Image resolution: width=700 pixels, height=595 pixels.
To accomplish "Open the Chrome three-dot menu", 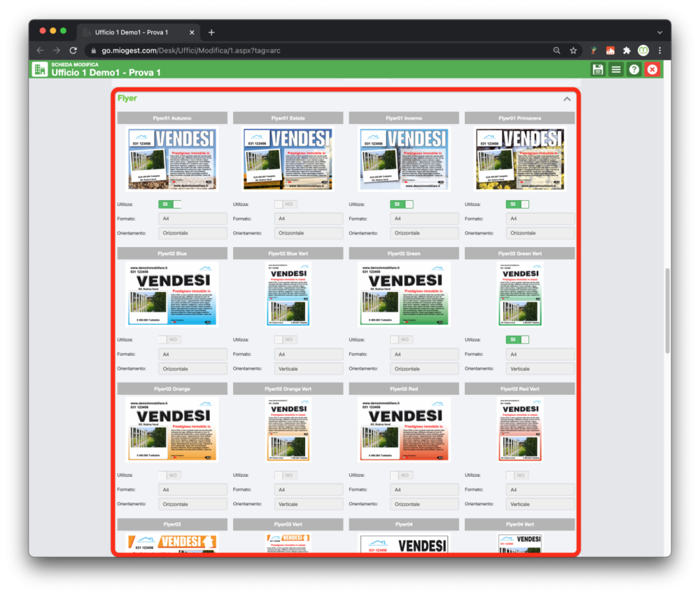I will (x=660, y=50).
